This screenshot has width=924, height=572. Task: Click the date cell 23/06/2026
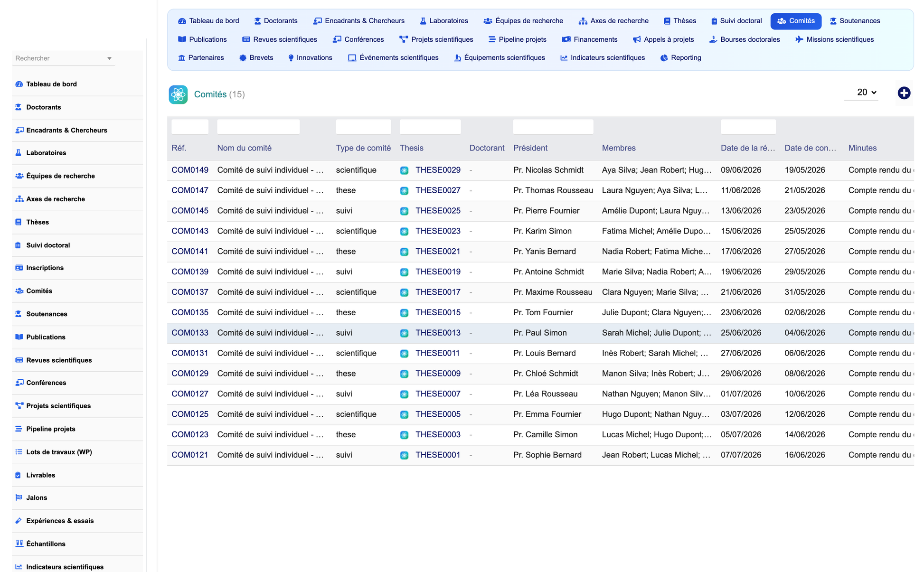pyautogui.click(x=741, y=312)
